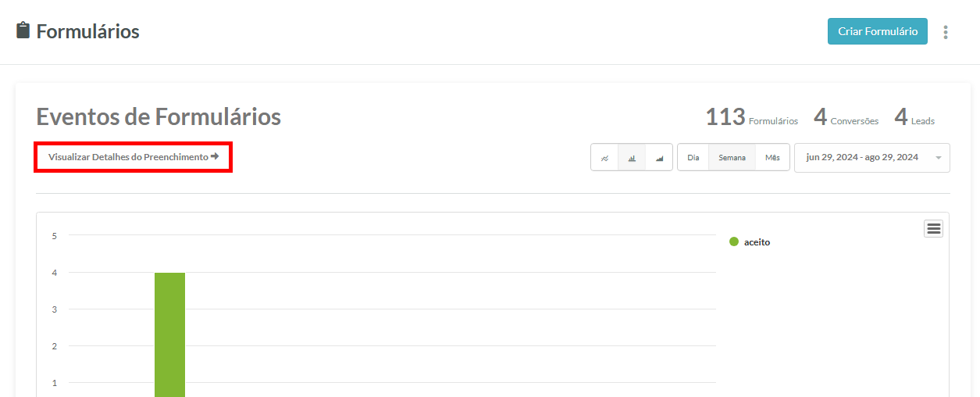Viewport: 980px width, 397px height.
Task: Click the 113 Formulários counter
Action: 751,118
